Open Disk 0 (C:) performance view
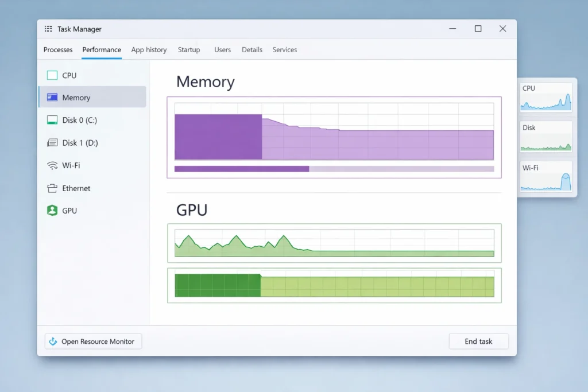Image resolution: width=588 pixels, height=392 pixels. 52,120
